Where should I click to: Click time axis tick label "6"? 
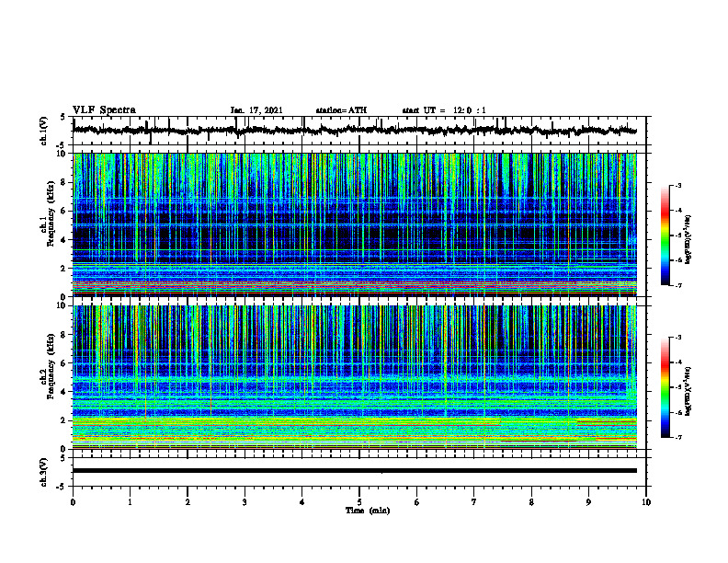click(x=417, y=502)
